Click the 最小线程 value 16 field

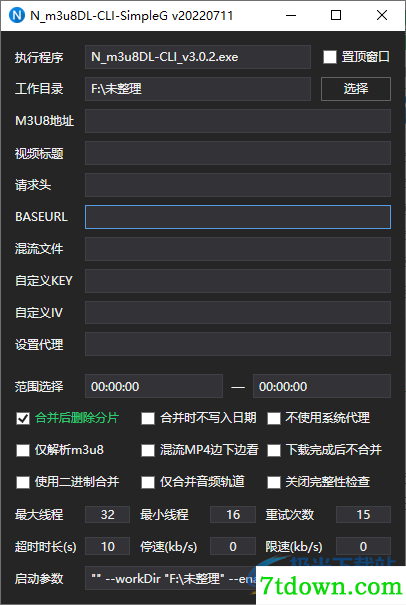pos(233,515)
